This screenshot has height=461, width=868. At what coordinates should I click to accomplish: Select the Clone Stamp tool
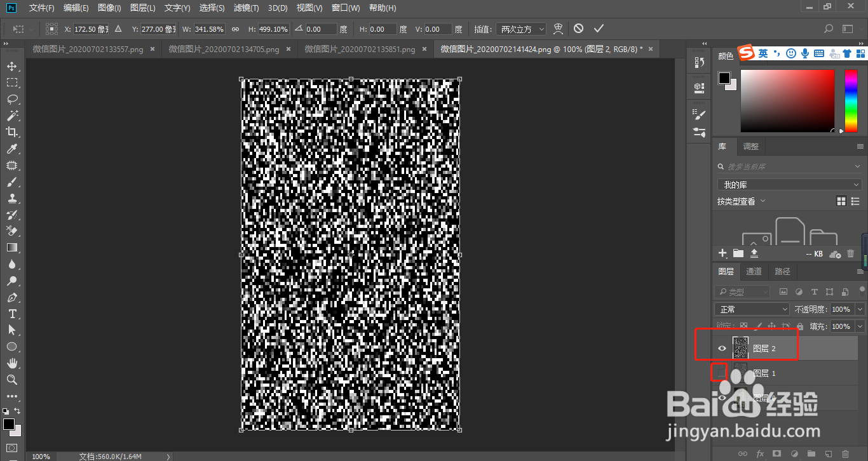[x=11, y=198]
